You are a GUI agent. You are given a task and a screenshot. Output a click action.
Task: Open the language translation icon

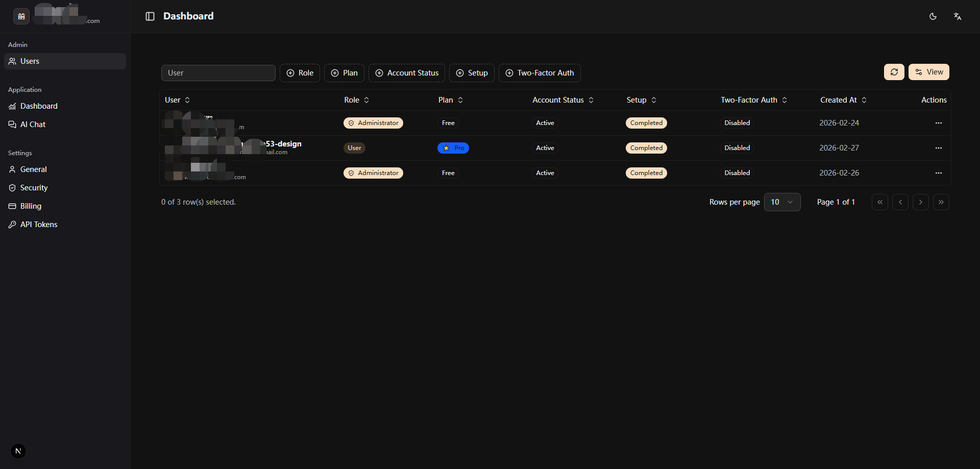957,16
